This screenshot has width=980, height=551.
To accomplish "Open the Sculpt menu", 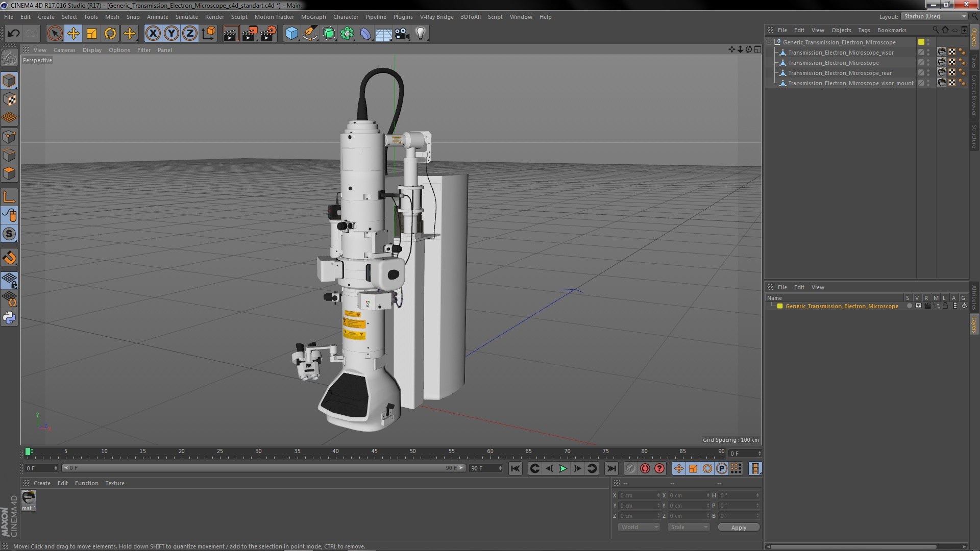I will (x=239, y=17).
